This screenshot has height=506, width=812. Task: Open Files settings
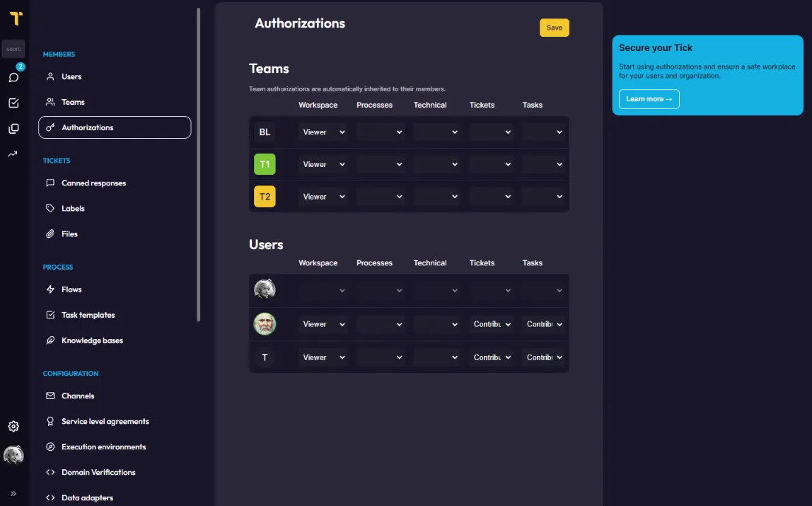(x=115, y=234)
